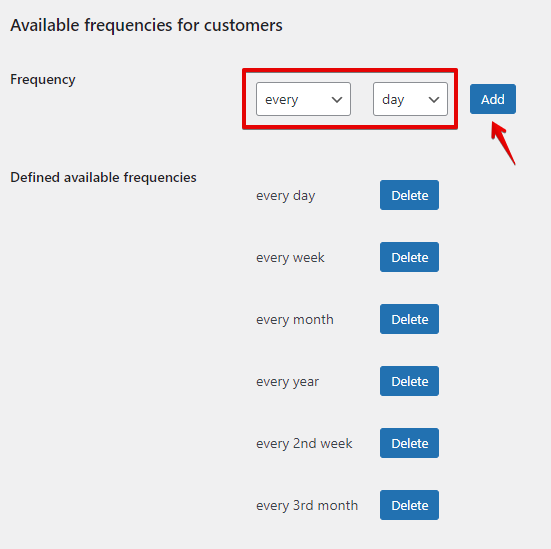Delete the 'every 3rd month' frequency
This screenshot has height=549, width=551.
[409, 505]
